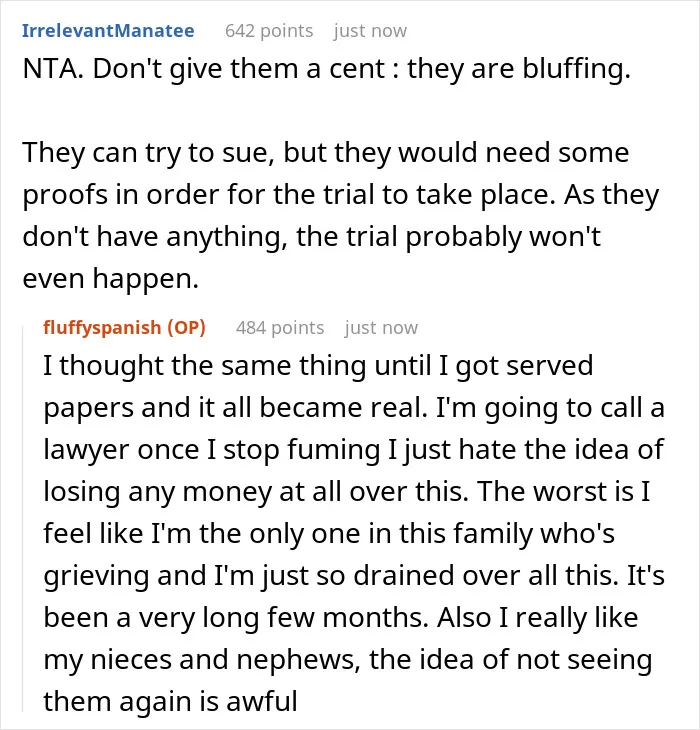Open IrrelevantManatee's user profile
700x730 pixels.
(x=108, y=31)
